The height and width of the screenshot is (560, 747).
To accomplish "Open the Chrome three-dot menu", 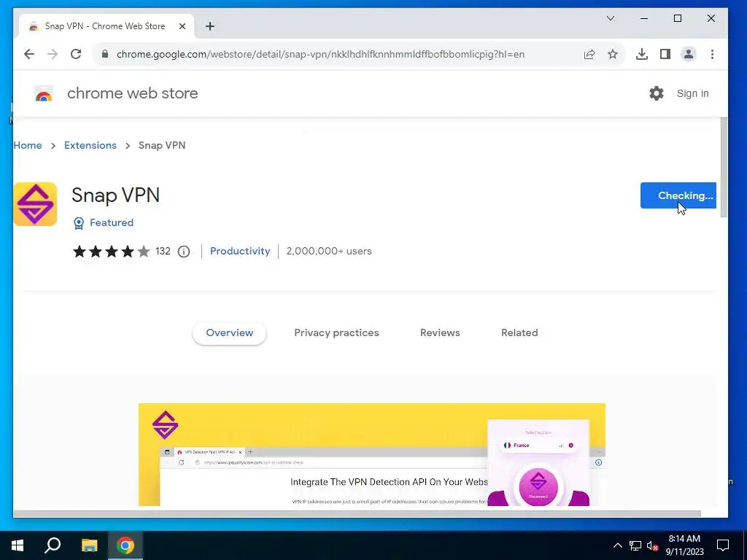I will [712, 54].
